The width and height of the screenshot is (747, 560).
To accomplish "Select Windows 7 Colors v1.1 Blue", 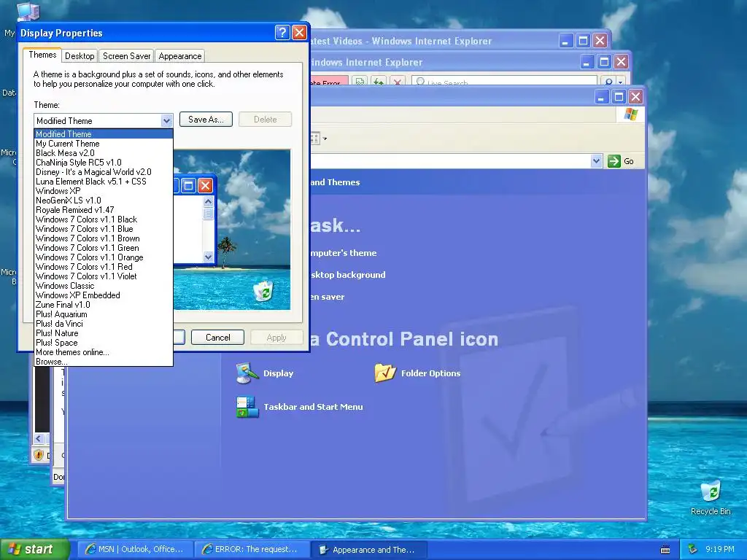I will point(104,229).
